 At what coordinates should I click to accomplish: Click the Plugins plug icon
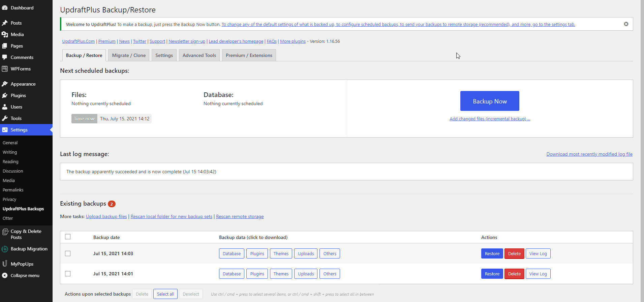tap(5, 95)
